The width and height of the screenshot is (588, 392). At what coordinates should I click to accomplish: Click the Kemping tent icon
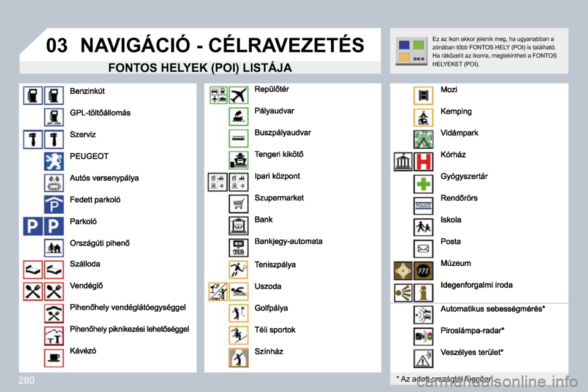click(x=423, y=117)
